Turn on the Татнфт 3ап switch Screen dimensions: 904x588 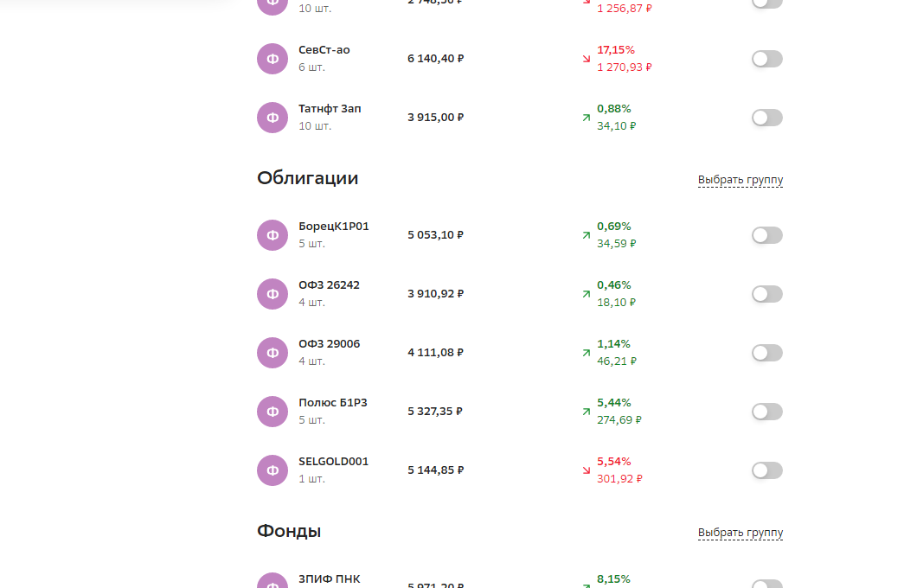click(x=766, y=118)
